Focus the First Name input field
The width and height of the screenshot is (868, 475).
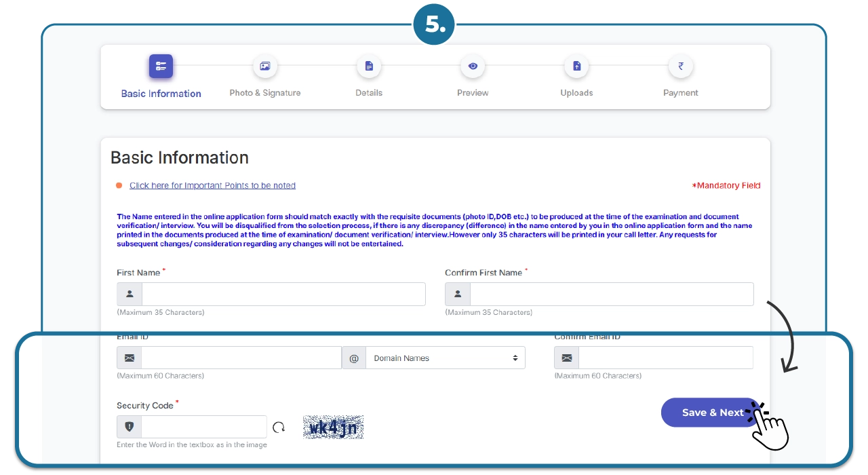[283, 294]
